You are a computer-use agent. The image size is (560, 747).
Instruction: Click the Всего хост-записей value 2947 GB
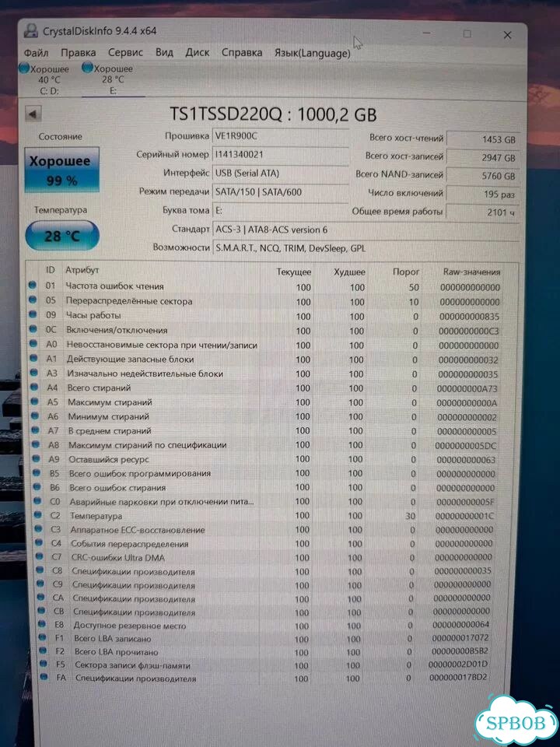(x=482, y=158)
